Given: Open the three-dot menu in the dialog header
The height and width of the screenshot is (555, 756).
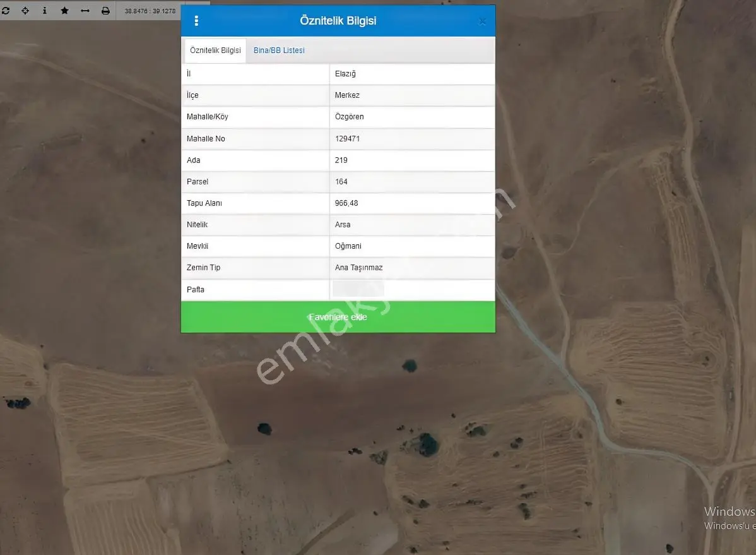Looking at the screenshot, I should coord(196,21).
